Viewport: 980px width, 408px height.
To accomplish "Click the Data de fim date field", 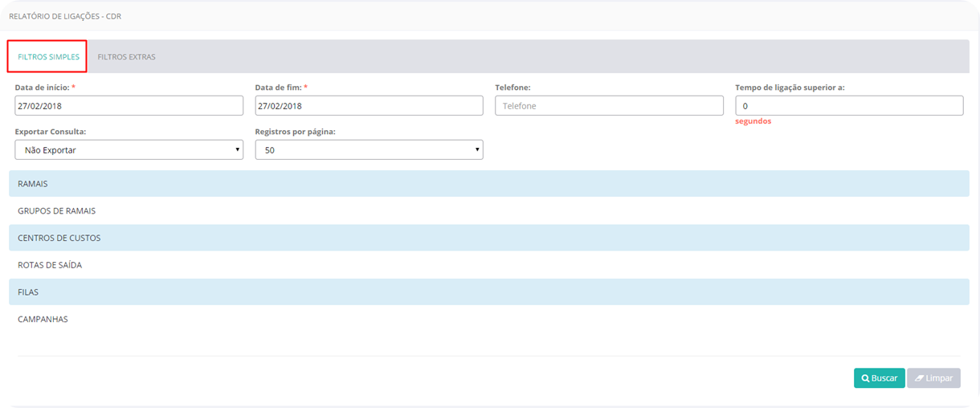I will (x=369, y=106).
